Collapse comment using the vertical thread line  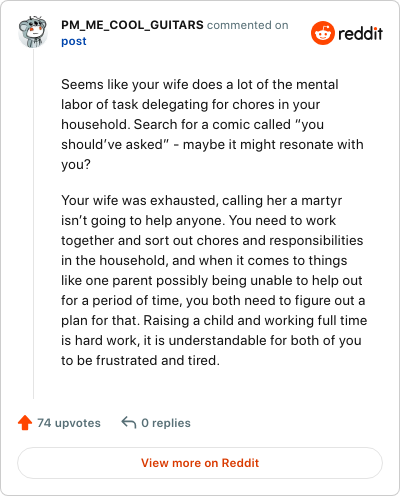[x=33, y=223]
